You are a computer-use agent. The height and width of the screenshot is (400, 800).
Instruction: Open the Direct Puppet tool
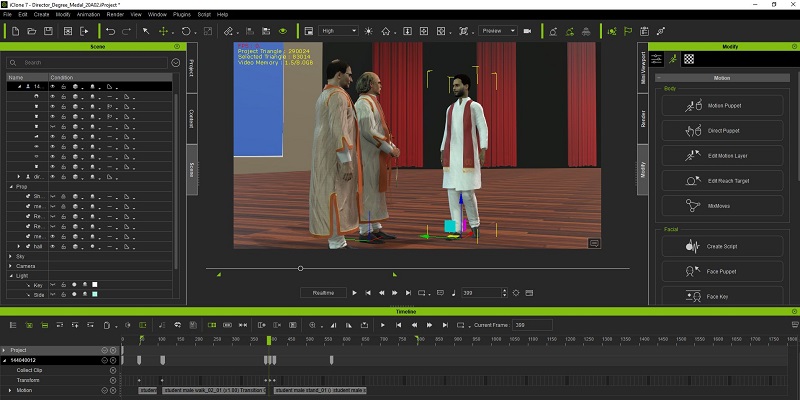pyautogui.click(x=721, y=130)
